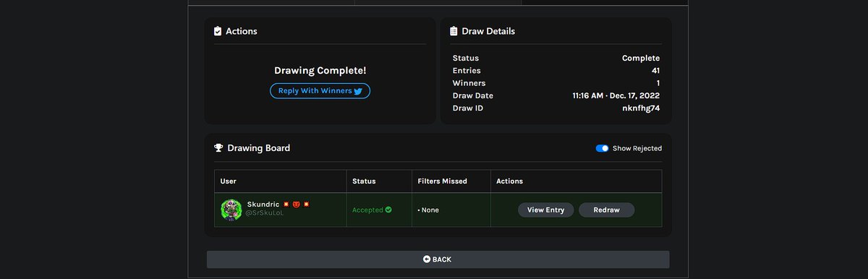Click the Entries label in Draw Details
Image resolution: width=868 pixels, height=279 pixels.
tap(467, 70)
